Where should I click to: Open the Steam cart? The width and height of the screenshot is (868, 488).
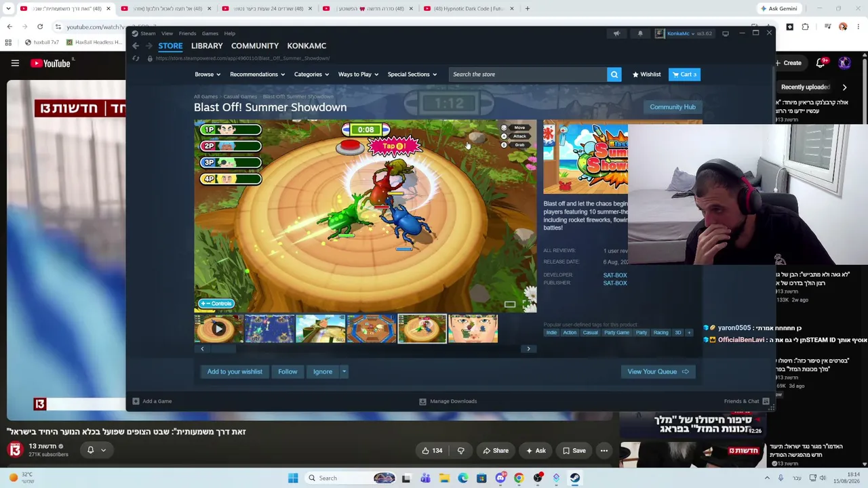pyautogui.click(x=684, y=75)
